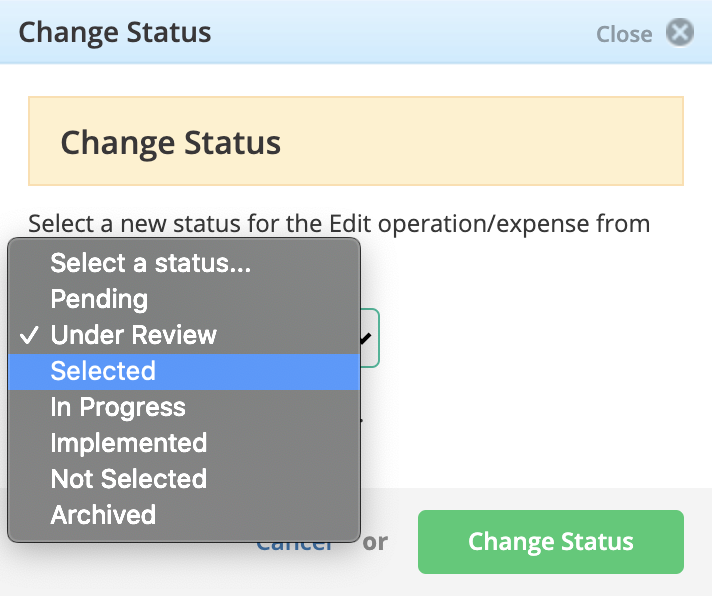Click the Change Status heading inside banner
712x596 pixels.
click(171, 143)
